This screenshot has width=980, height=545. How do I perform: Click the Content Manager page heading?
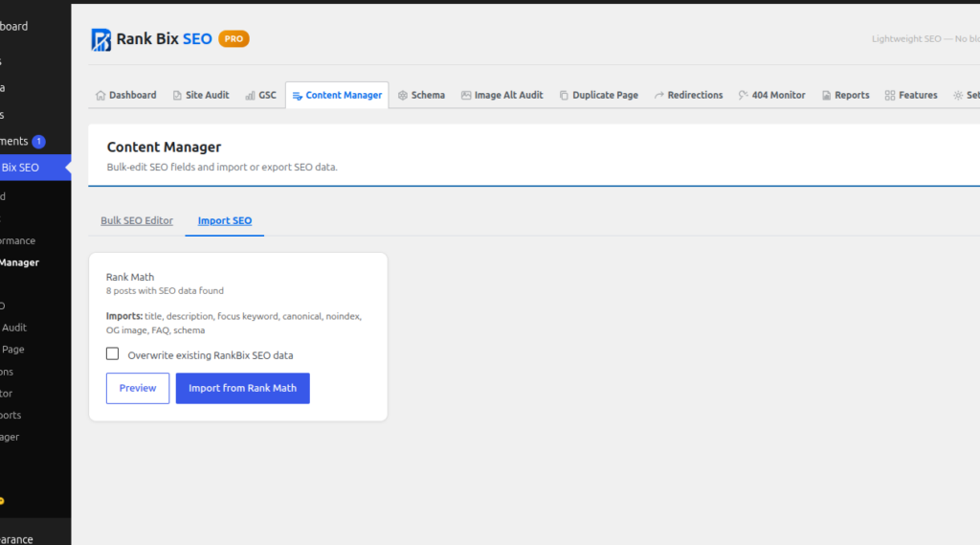[x=164, y=148]
